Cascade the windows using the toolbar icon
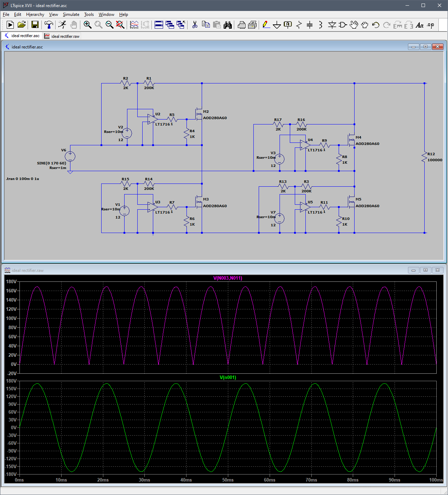This screenshot has height=495, width=448. pos(170,25)
